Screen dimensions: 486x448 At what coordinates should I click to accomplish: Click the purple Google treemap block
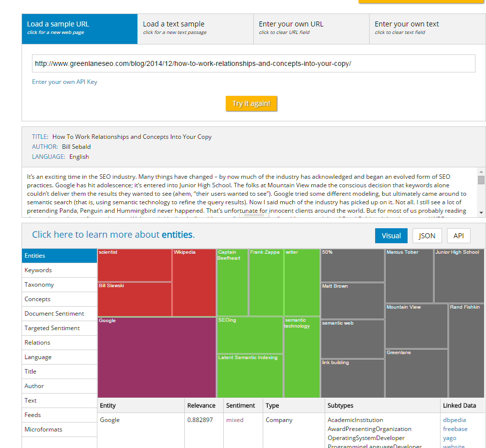[x=156, y=357]
